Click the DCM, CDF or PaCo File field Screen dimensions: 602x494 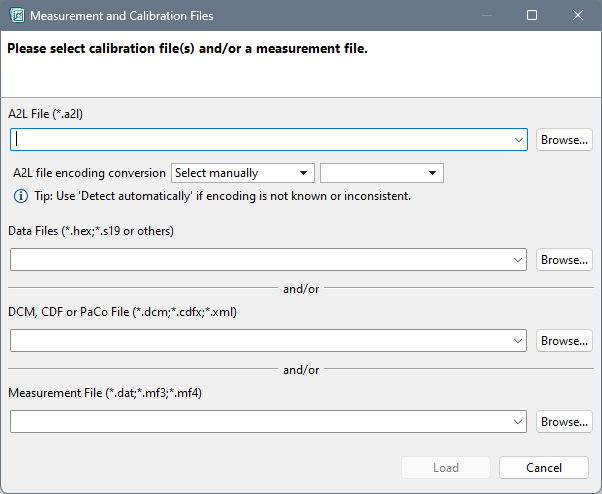260,341
